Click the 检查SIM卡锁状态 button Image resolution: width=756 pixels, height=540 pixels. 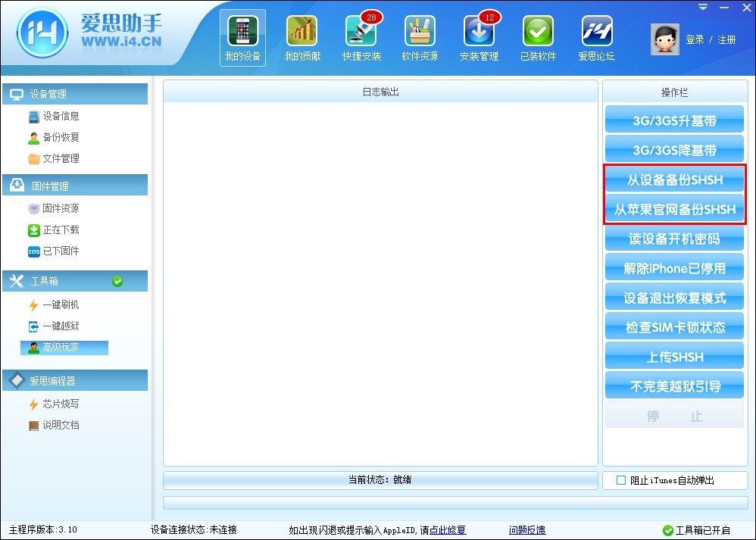pyautogui.click(x=674, y=327)
